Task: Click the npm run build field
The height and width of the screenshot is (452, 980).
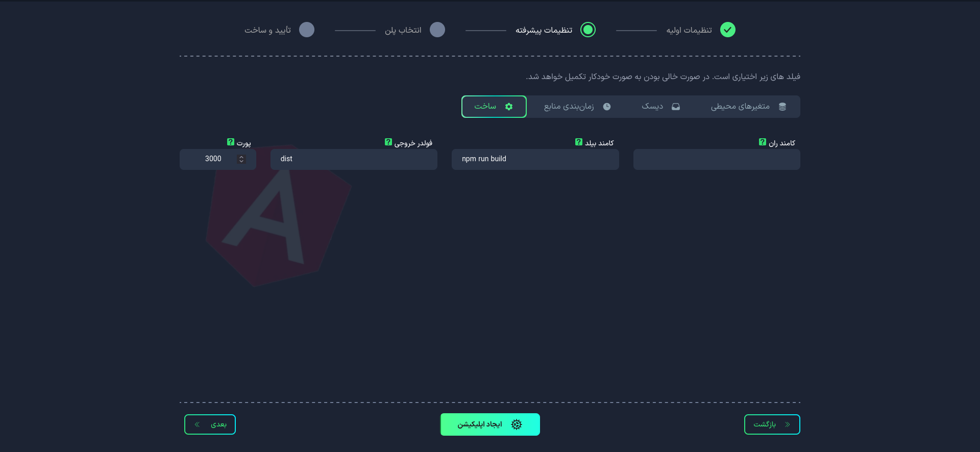Action: pyautogui.click(x=535, y=159)
